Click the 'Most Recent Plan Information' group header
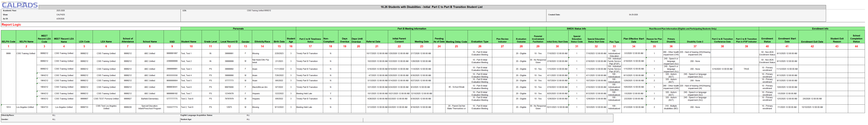 (x=683, y=29)
